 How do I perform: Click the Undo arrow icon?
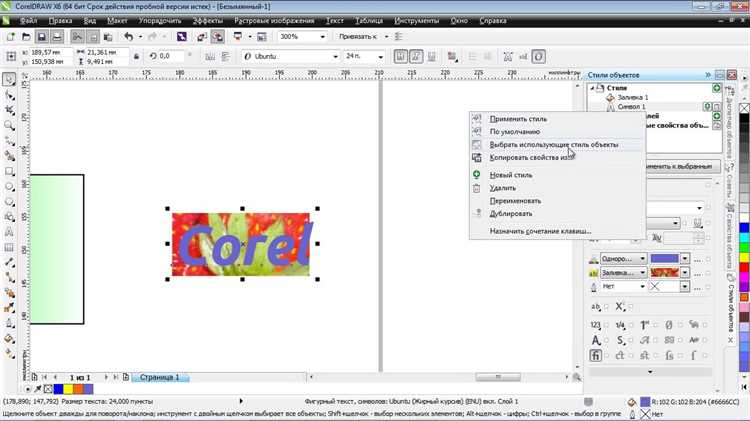pyautogui.click(x=129, y=36)
